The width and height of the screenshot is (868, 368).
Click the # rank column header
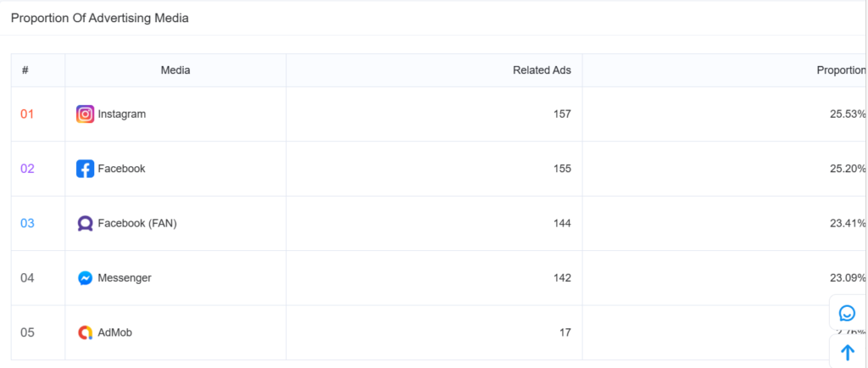(x=25, y=70)
